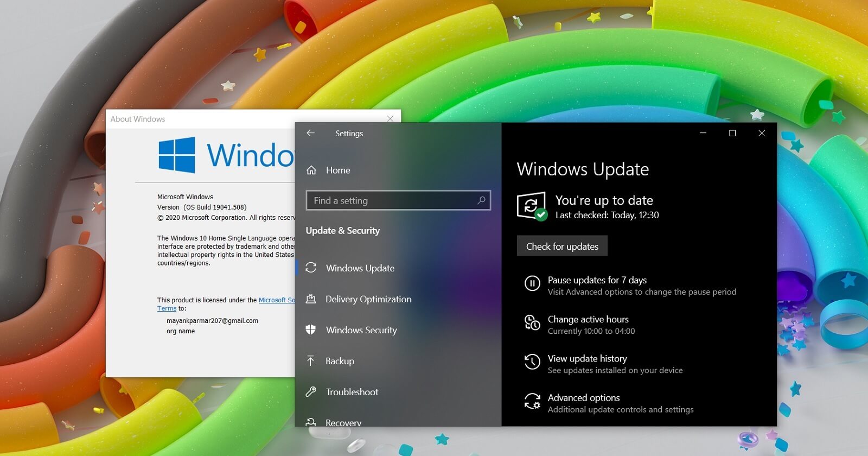Open the Home icon in Settings sidebar

coord(311,170)
